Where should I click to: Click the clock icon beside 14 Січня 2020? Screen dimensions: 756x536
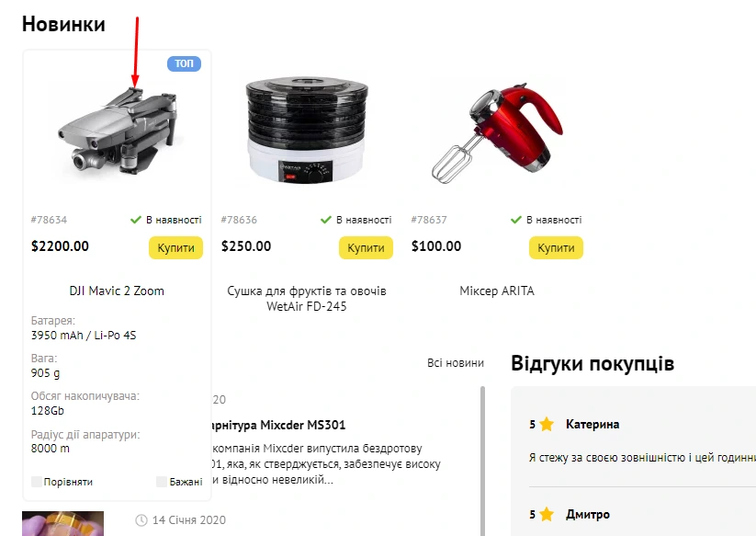tap(141, 520)
